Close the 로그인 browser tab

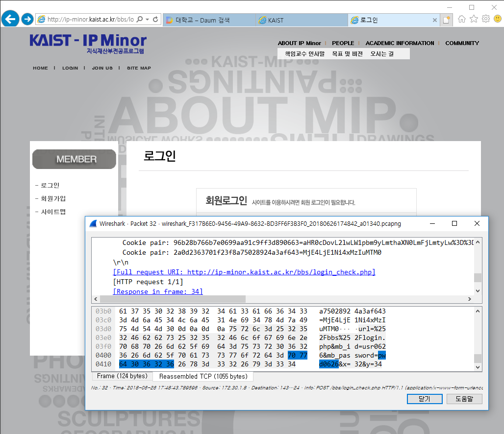point(434,20)
